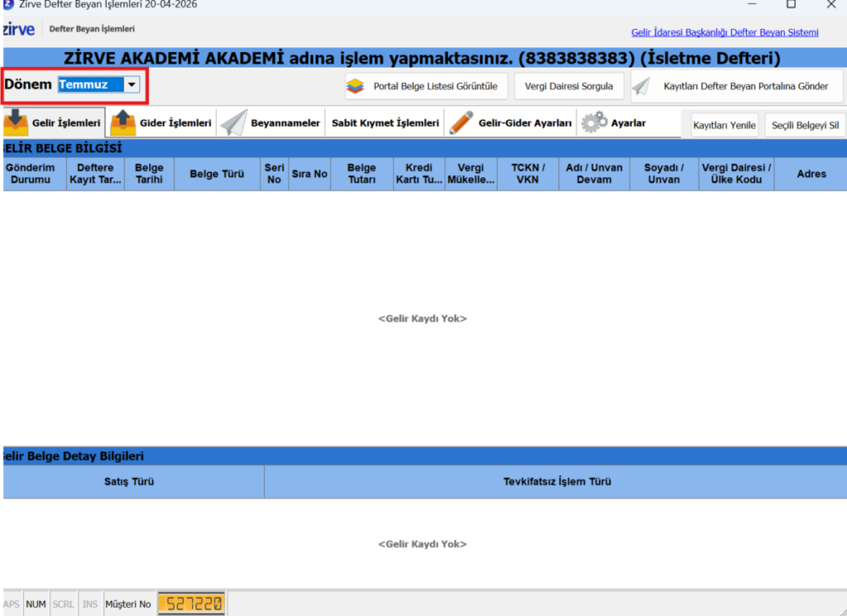
Task: Click the Belge Türü column header
Action: tap(217, 174)
